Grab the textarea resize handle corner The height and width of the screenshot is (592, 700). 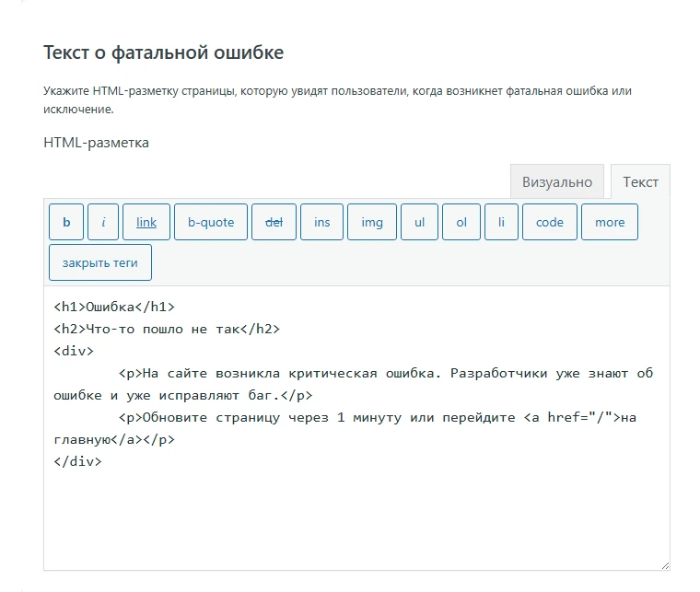[664, 564]
